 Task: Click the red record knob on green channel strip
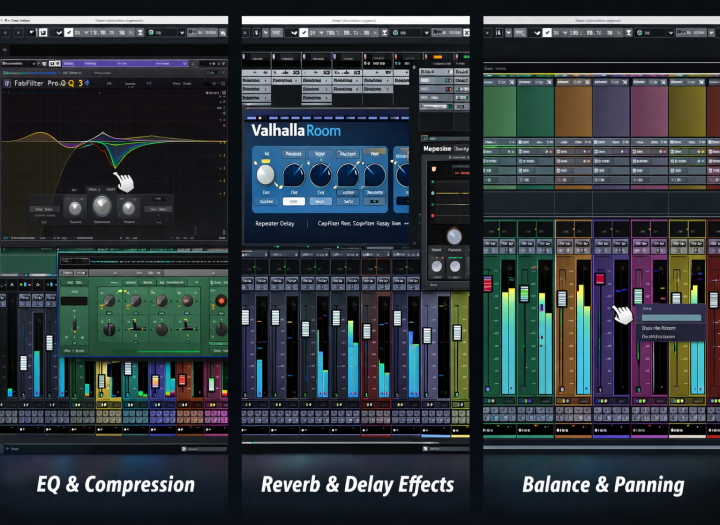[x=220, y=301]
